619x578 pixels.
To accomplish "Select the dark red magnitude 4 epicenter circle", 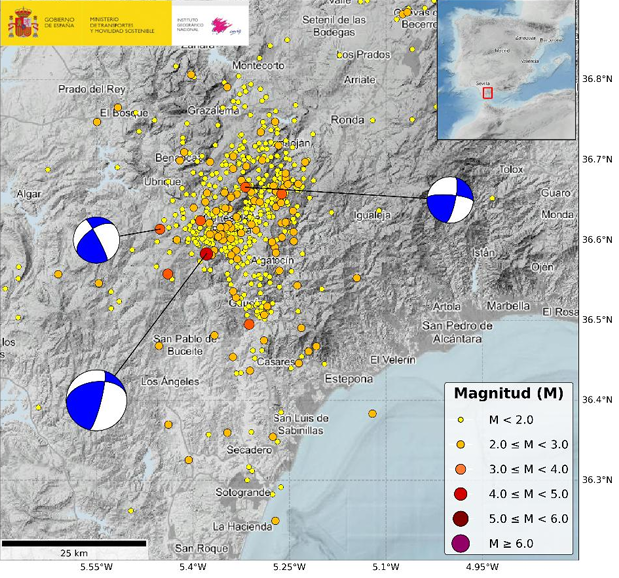I will (x=207, y=254).
